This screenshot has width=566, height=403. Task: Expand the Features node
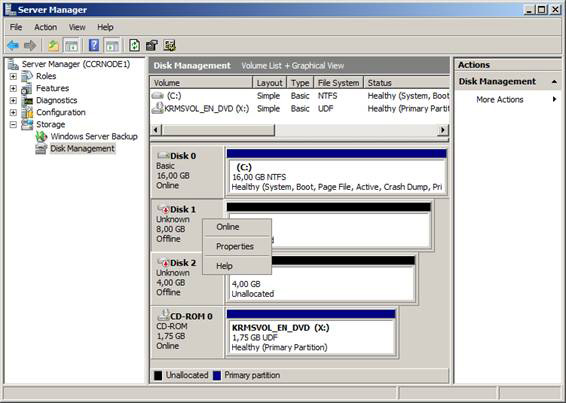13,88
